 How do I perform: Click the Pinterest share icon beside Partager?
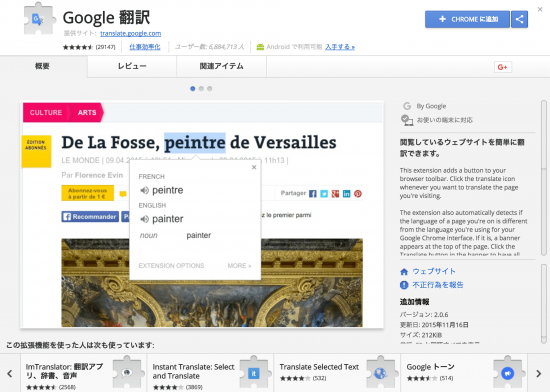(x=358, y=194)
